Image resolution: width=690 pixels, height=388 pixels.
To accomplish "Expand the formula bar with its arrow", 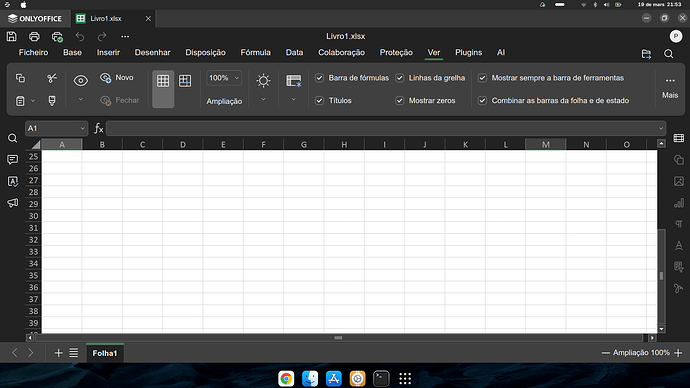I will coord(661,128).
